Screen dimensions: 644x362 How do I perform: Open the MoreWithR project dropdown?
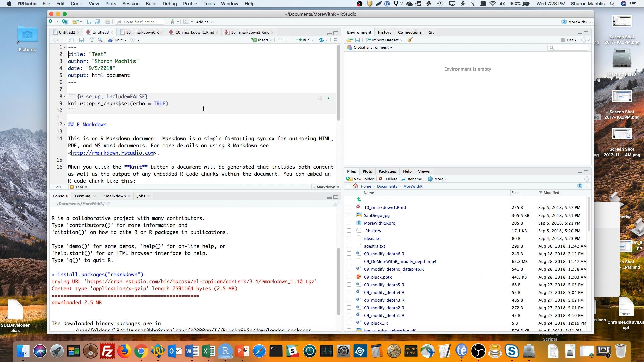pyautogui.click(x=576, y=22)
